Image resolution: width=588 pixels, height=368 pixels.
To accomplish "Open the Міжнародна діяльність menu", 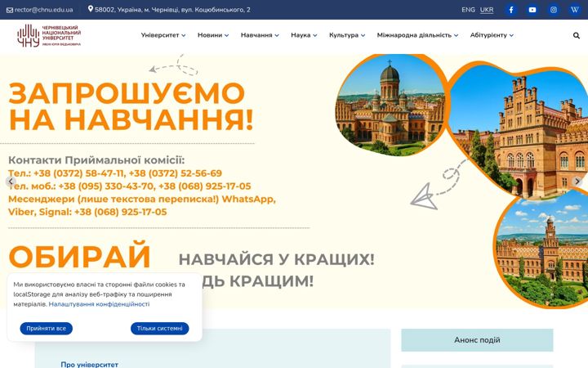I will click(x=414, y=35).
